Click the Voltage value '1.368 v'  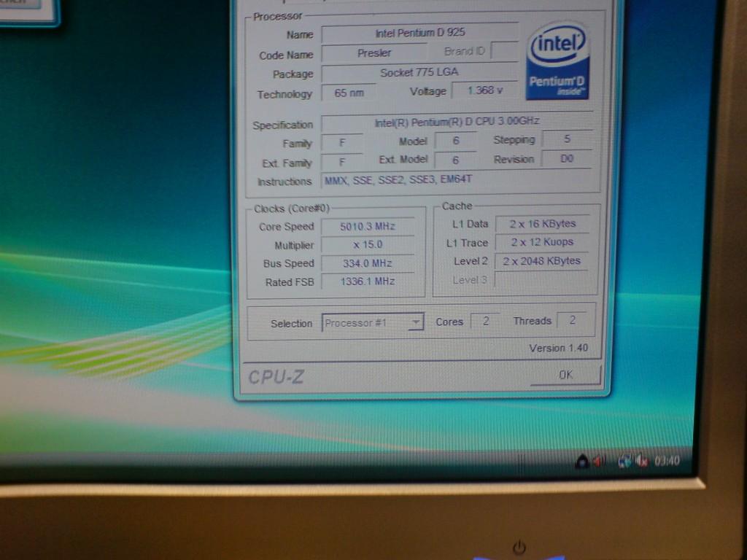click(x=484, y=90)
